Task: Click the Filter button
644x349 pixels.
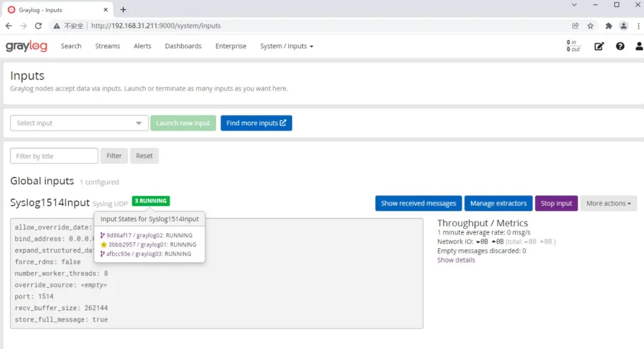Action: pos(114,156)
